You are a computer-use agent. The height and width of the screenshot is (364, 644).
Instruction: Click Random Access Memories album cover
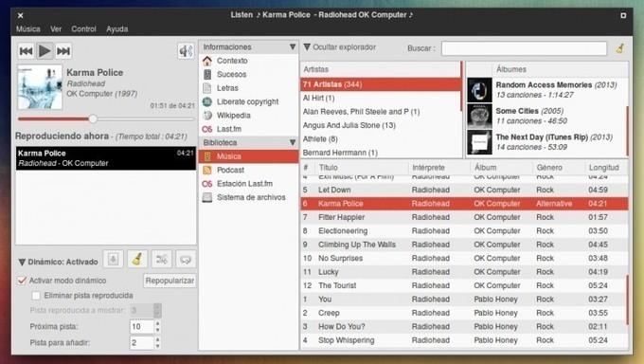click(479, 90)
